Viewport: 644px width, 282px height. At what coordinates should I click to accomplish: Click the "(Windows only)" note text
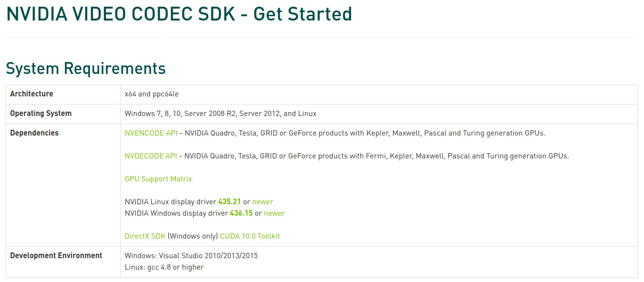tap(193, 236)
